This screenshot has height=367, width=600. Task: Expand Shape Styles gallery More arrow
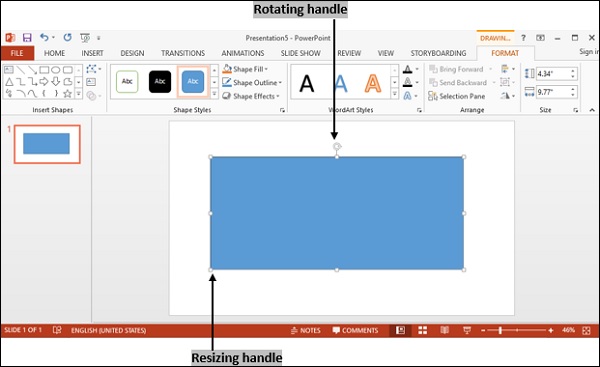tap(214, 94)
